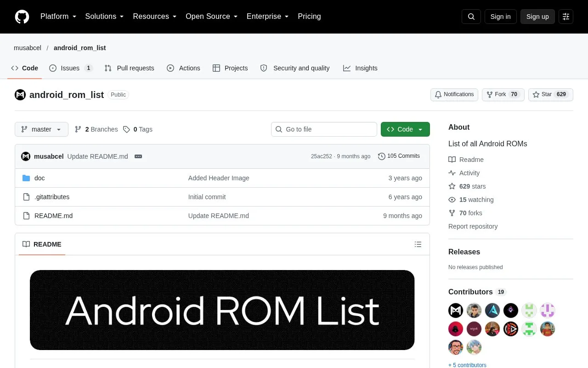Open the Pricing link
The width and height of the screenshot is (588, 368).
coord(309,17)
